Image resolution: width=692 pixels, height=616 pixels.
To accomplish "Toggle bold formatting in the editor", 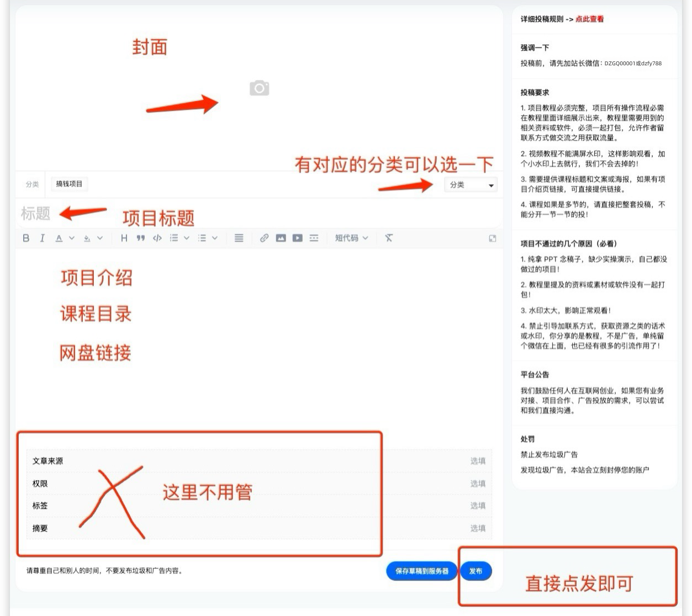I will [26, 238].
